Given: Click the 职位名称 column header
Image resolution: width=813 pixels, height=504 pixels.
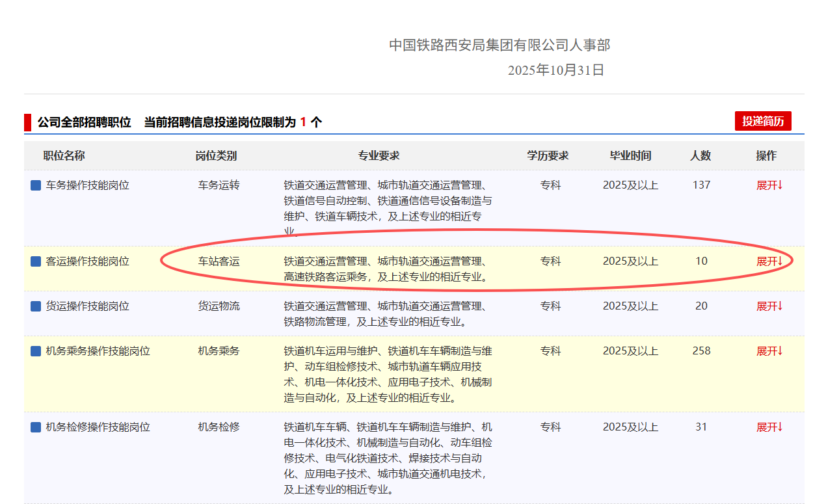Looking at the screenshot, I should [x=64, y=156].
